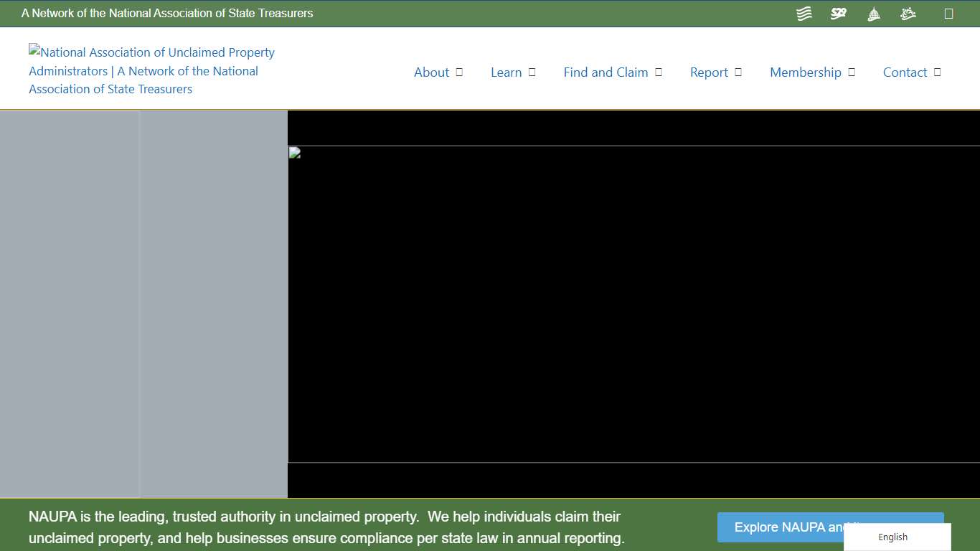Expand the Learn dropdown chevron

(x=531, y=72)
